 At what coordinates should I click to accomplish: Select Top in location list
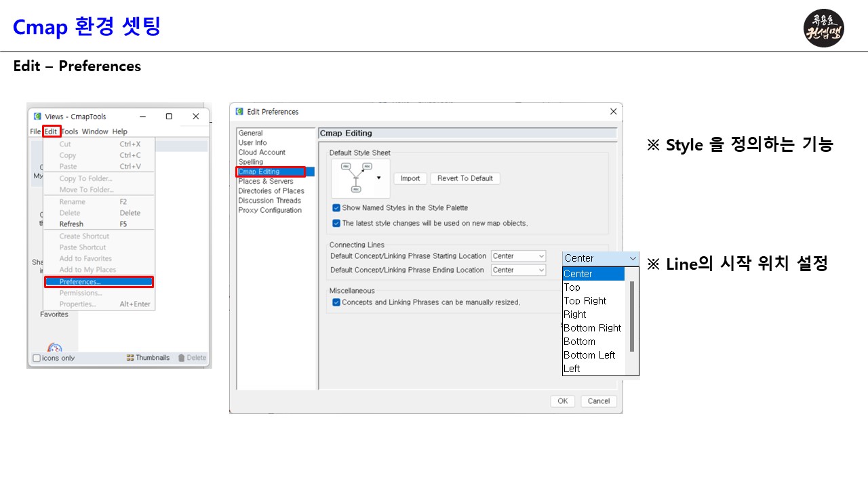click(x=593, y=287)
